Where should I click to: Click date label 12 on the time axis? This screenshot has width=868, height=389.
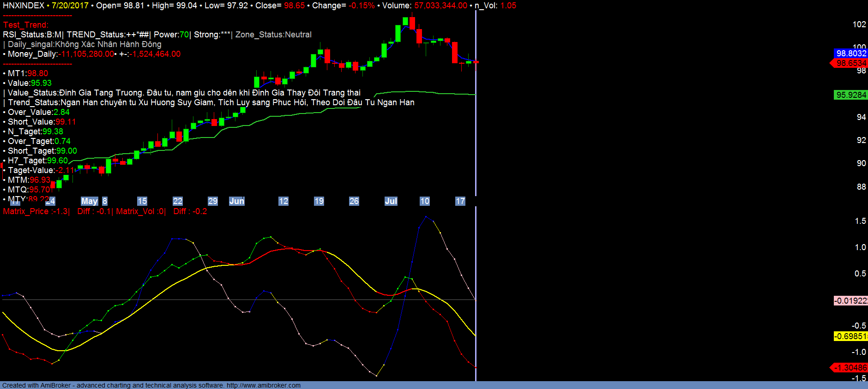pyautogui.click(x=283, y=201)
